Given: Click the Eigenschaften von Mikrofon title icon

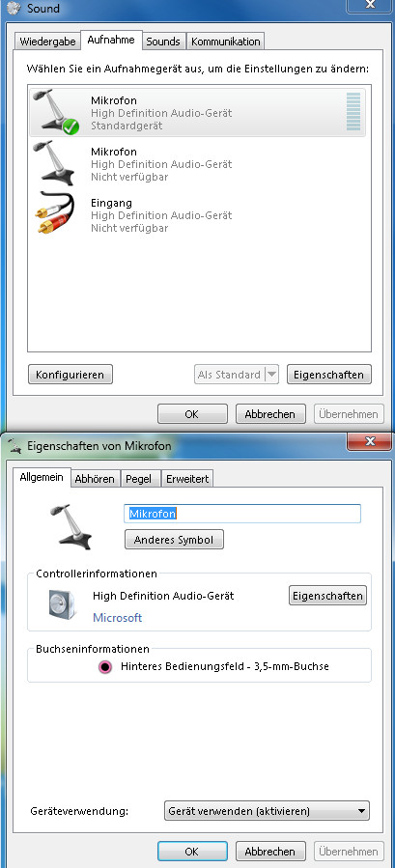Looking at the screenshot, I should pos(14,445).
